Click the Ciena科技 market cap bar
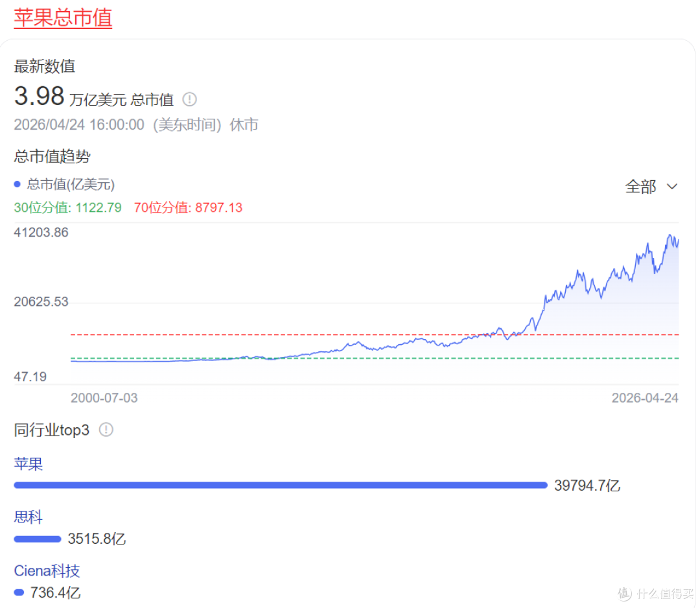 point(19,592)
